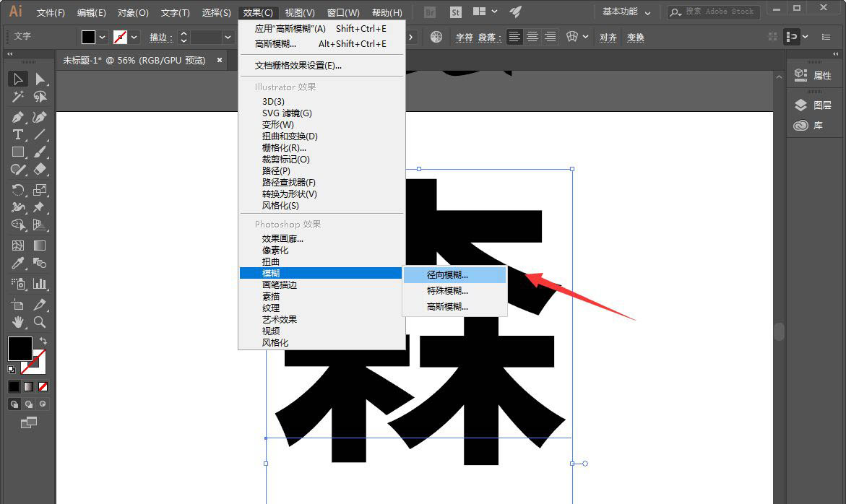Click the GPU performance rocket icon
846x504 pixels.
(515, 12)
